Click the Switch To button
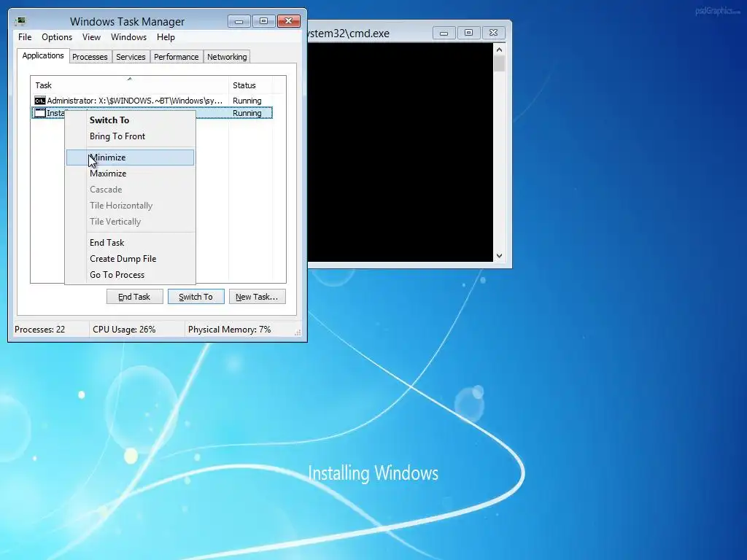This screenshot has width=747, height=560. 196,297
